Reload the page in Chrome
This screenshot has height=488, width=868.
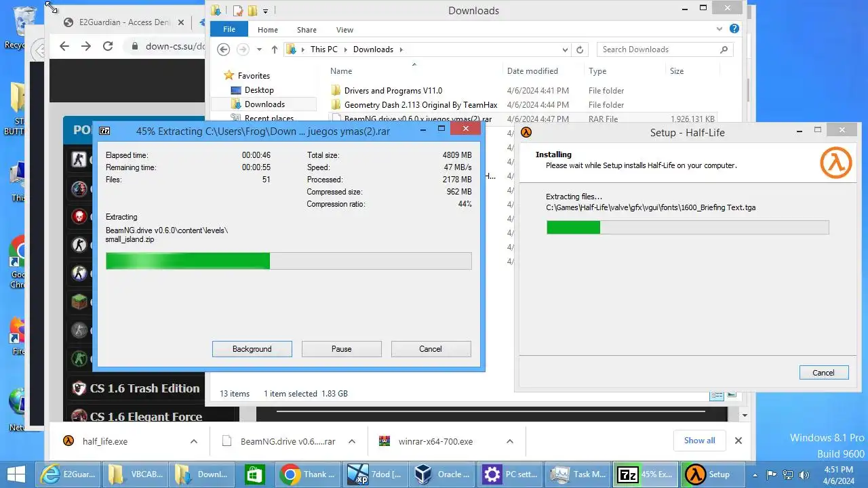click(x=107, y=46)
